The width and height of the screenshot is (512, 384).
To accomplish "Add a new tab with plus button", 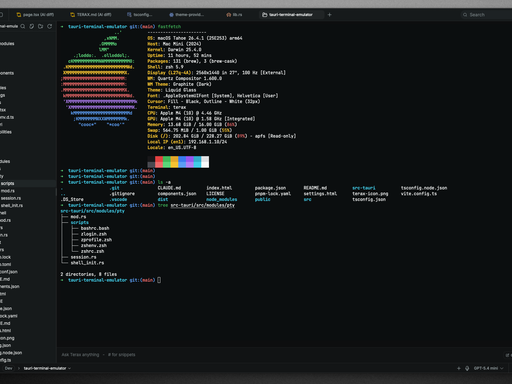I will pos(329,15).
